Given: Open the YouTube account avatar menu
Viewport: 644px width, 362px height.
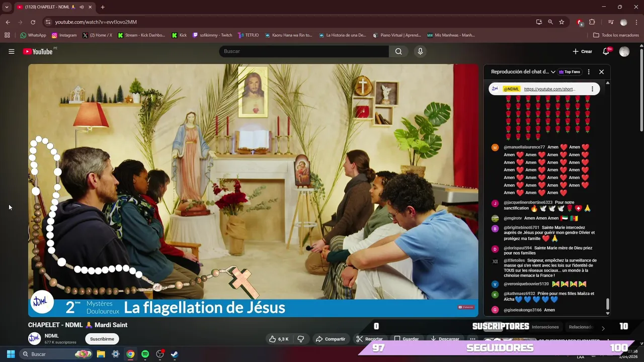Looking at the screenshot, I should 624,51.
